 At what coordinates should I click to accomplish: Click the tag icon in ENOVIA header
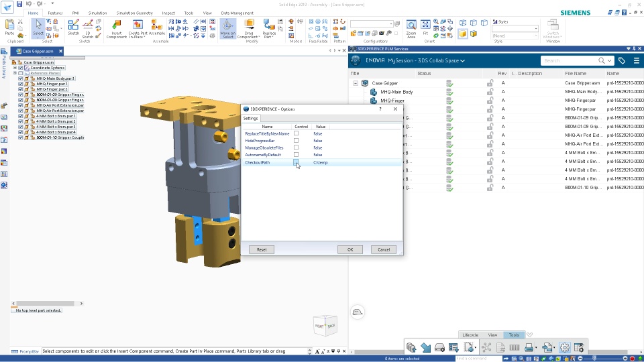pos(622,61)
